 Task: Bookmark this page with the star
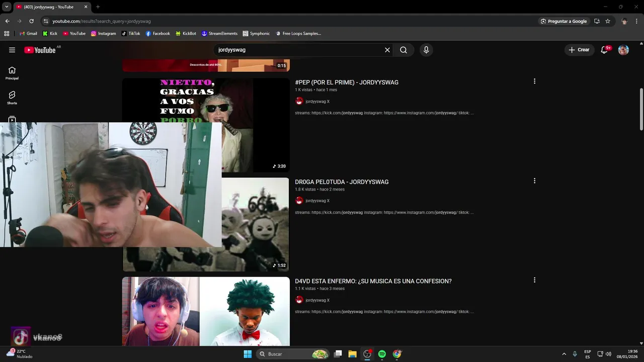click(x=608, y=21)
